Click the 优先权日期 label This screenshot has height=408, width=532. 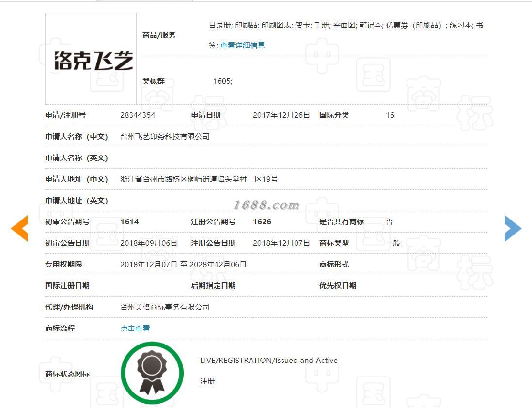(338, 286)
